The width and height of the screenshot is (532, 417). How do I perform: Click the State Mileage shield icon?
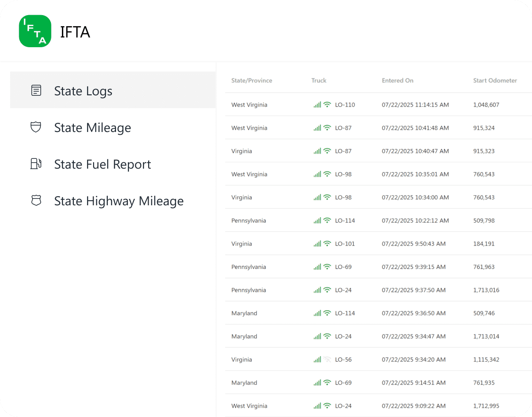coord(36,127)
